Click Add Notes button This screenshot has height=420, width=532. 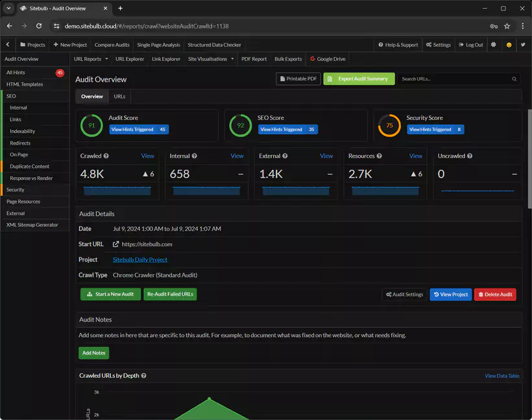click(x=93, y=353)
